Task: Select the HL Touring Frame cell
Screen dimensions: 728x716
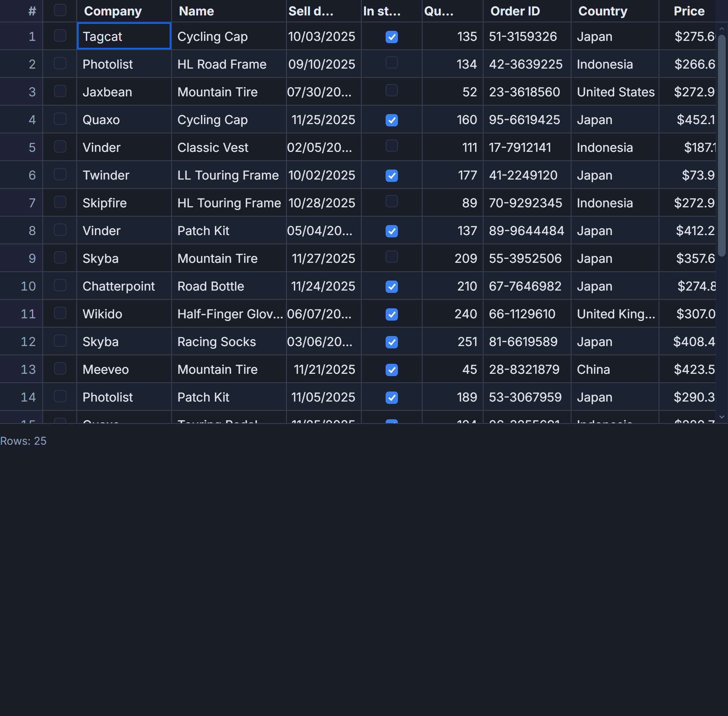Action: (x=229, y=203)
